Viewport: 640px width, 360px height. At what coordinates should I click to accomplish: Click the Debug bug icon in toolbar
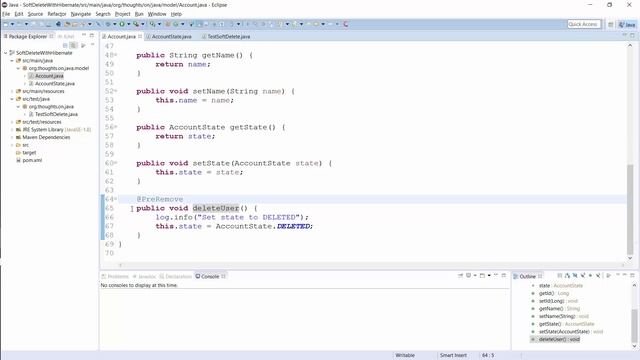click(108, 24)
